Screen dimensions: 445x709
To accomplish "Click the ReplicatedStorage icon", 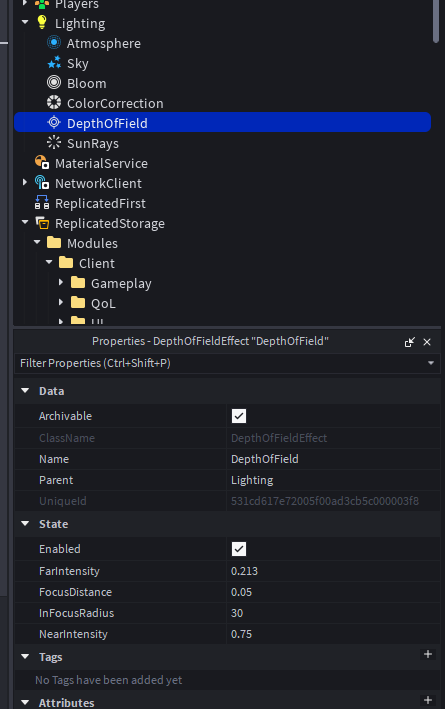I will point(42,222).
